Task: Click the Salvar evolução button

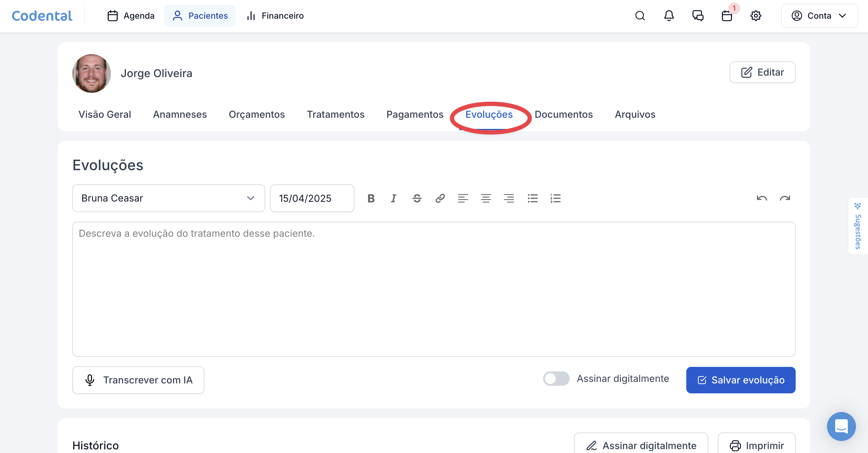Action: click(741, 380)
